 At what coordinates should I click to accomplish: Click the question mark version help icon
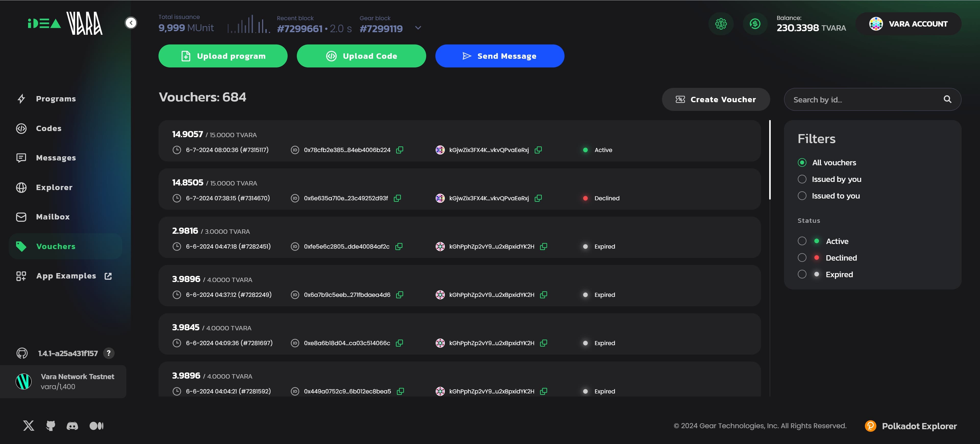tap(109, 353)
